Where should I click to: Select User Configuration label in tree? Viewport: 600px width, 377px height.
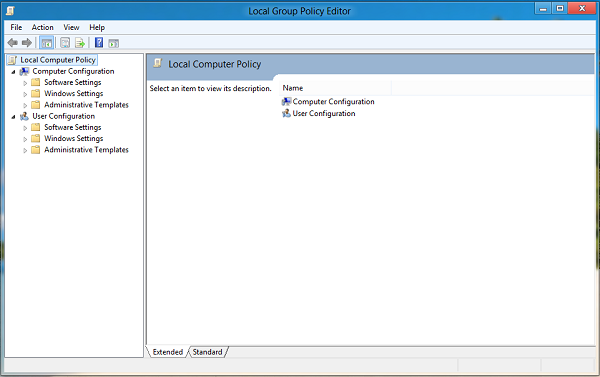64,116
